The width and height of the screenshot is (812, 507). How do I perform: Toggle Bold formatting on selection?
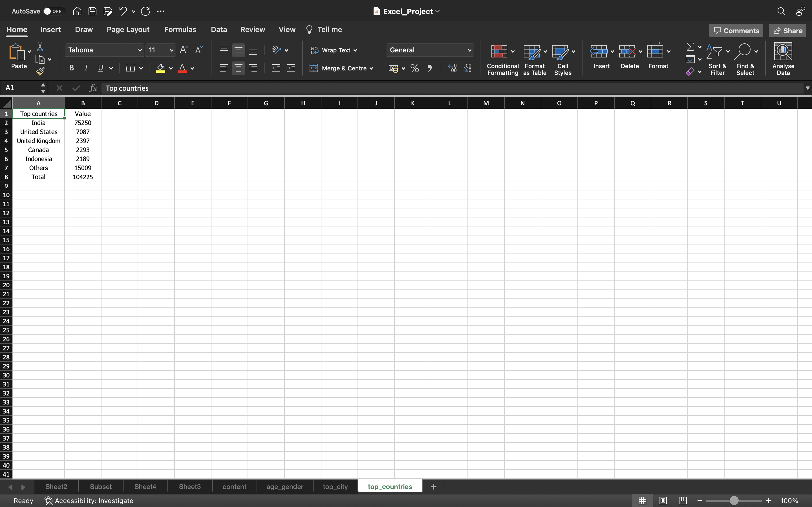pos(71,69)
